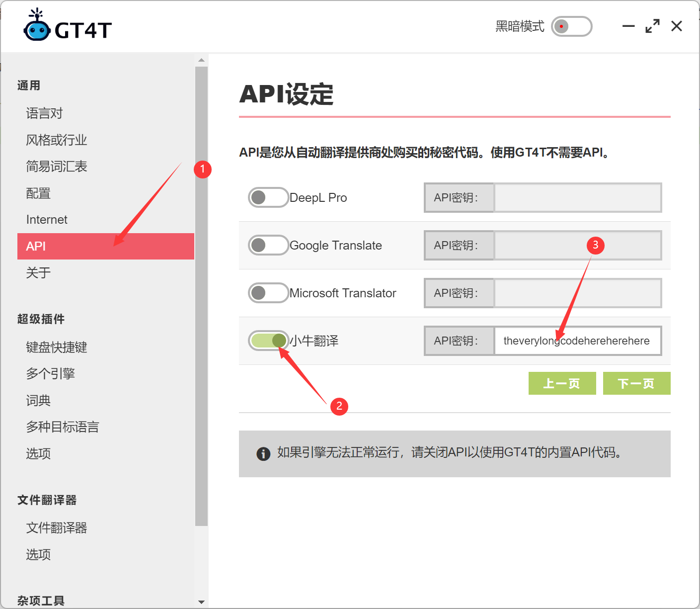
Task: Open the 键盘快捷键 settings page
Action: pyautogui.click(x=56, y=347)
